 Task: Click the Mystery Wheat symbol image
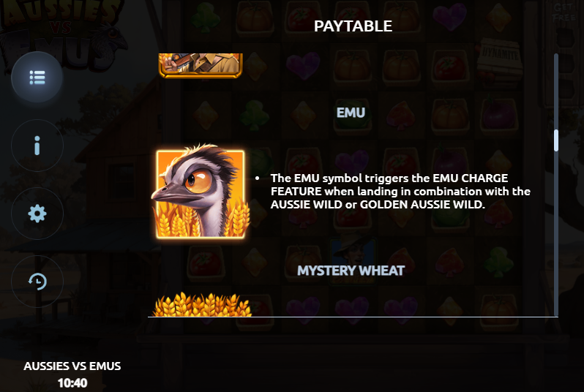203,304
